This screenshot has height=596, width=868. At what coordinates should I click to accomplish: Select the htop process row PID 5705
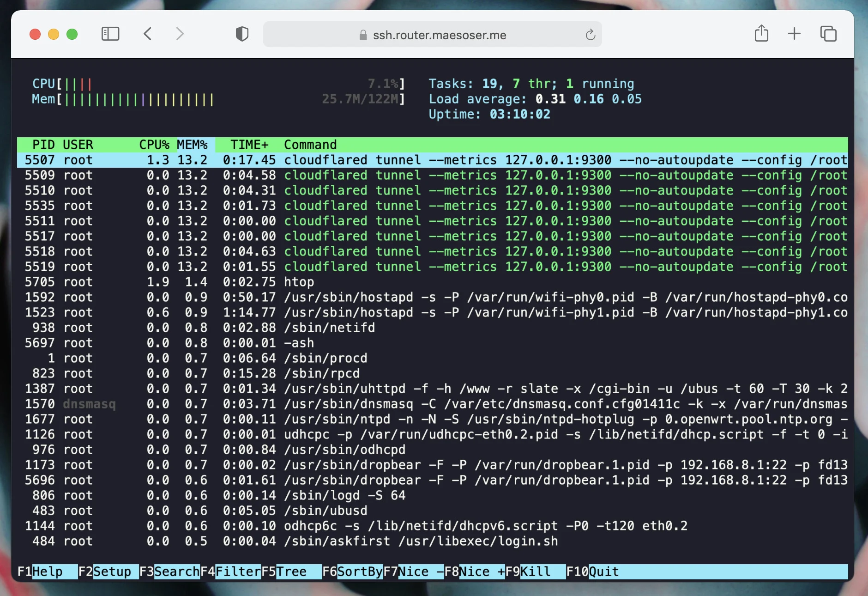pos(433,282)
